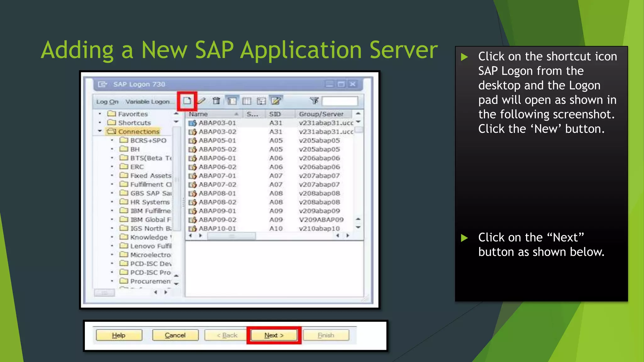Select the Shortcuts folder
This screenshot has height=362, width=644.
tap(134, 123)
